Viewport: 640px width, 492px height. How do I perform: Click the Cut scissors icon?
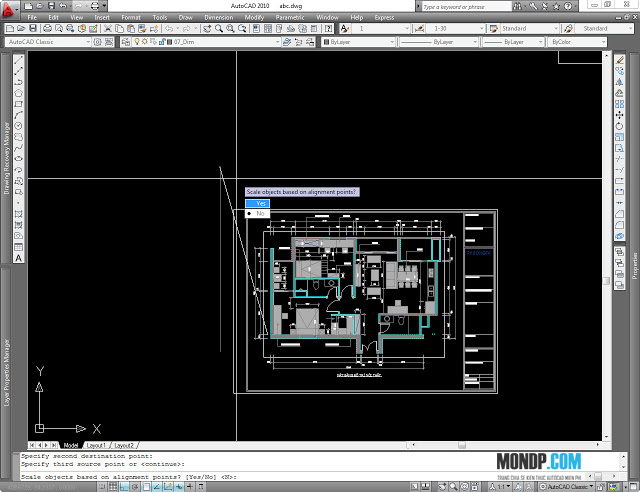click(108, 28)
